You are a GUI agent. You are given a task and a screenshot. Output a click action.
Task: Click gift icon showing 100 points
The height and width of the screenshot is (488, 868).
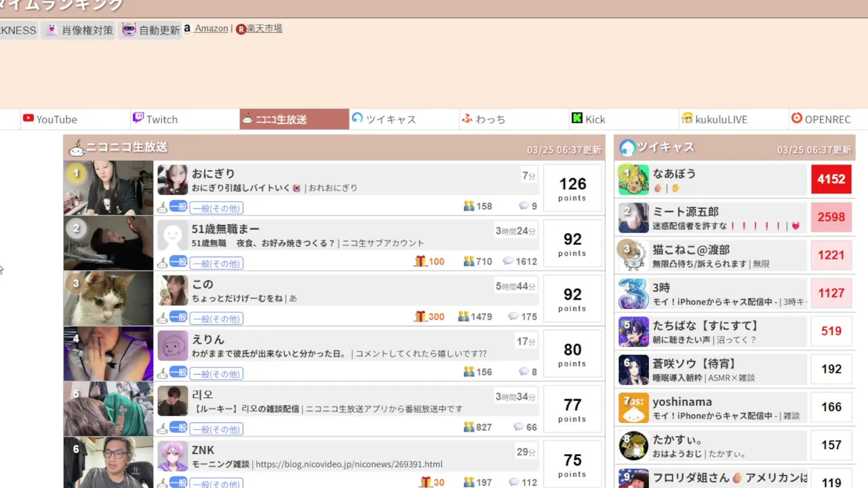click(420, 261)
